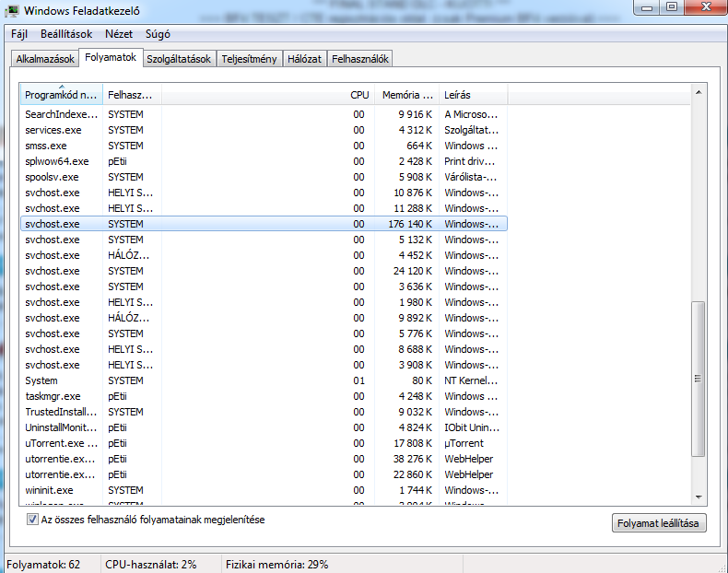
Task: Open the Fájl menu
Action: (19, 33)
